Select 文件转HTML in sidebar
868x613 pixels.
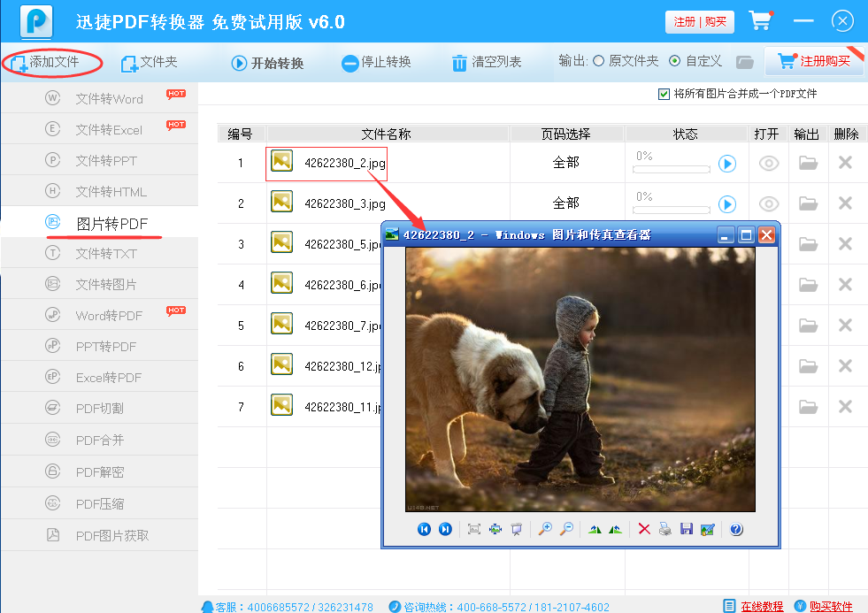tap(100, 191)
